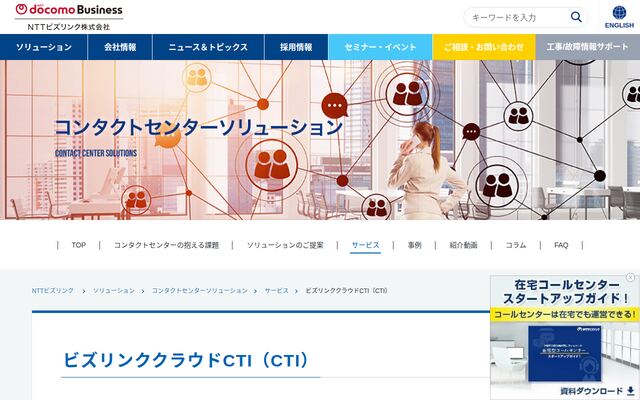Follow コンタクトセンターソリューション breadcrumb link

tap(200, 291)
